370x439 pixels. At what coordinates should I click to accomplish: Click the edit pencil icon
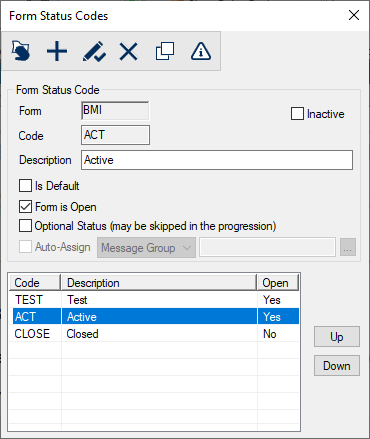pyautogui.click(x=94, y=51)
